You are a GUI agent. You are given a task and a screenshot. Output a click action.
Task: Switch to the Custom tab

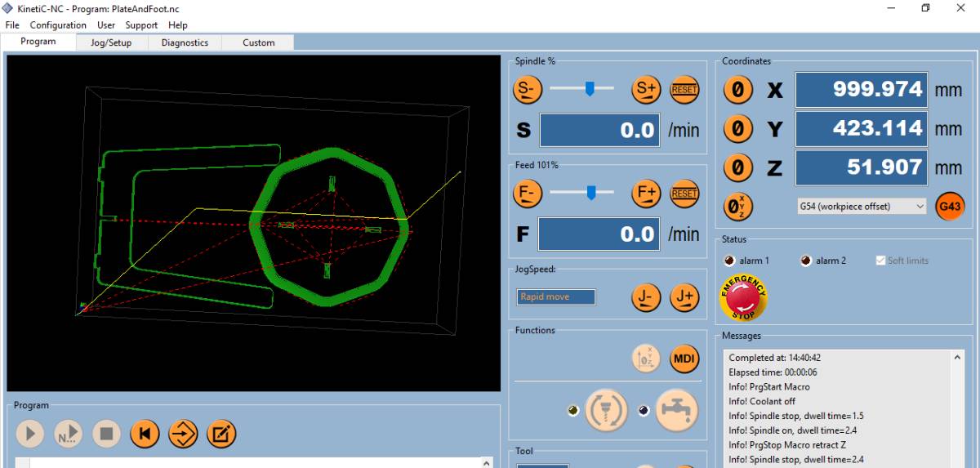pyautogui.click(x=258, y=42)
